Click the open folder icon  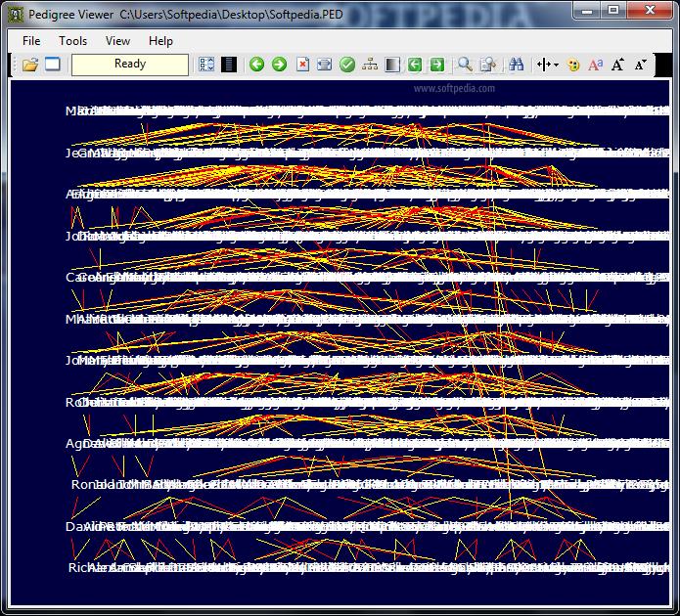[30, 65]
